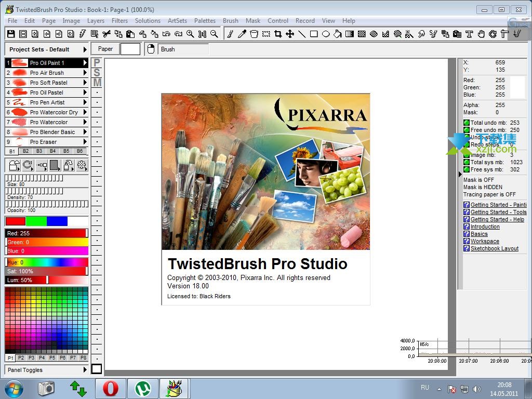The image size is (532, 399).
Task: Select the Paint Bucket fill tool
Action: pyautogui.click(x=338, y=34)
